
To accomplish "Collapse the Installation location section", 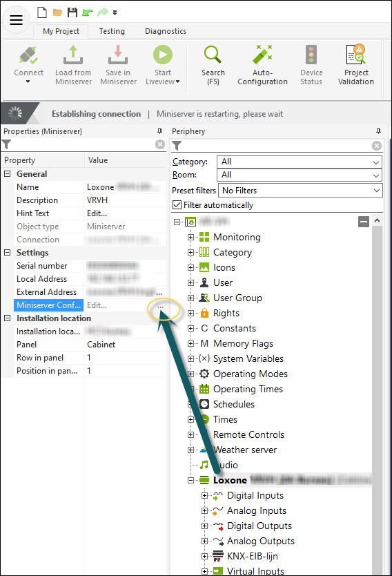I will 8,318.
